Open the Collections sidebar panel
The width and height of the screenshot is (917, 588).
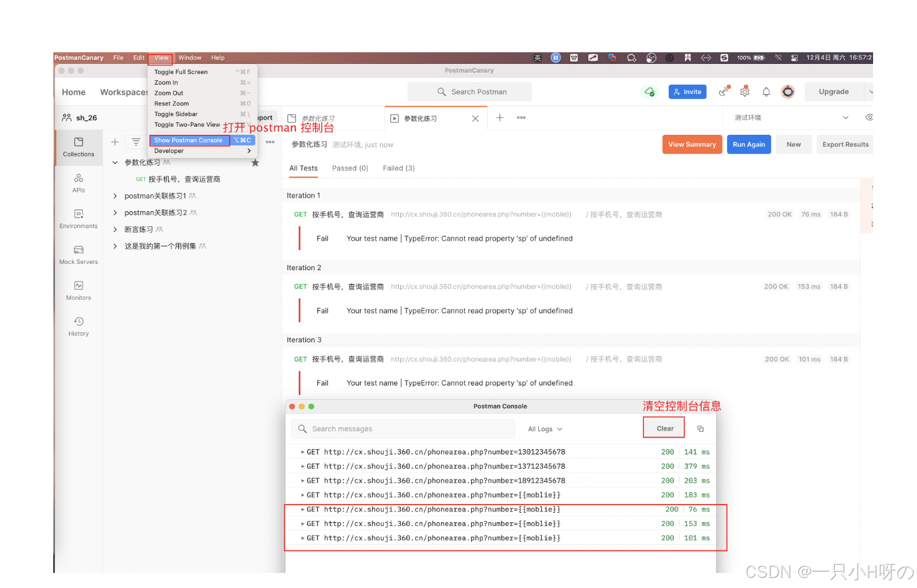(x=78, y=147)
